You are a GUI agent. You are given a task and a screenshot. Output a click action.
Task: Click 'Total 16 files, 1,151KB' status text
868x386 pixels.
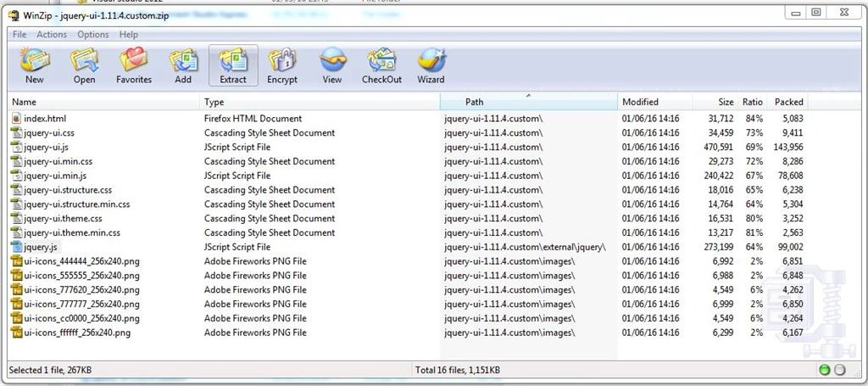click(458, 369)
